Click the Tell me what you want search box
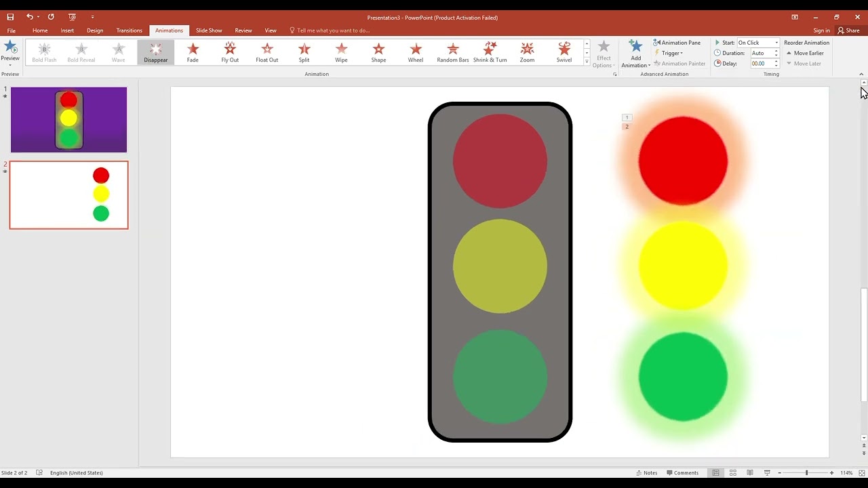Screen dimensions: 868x488 coord(333,30)
